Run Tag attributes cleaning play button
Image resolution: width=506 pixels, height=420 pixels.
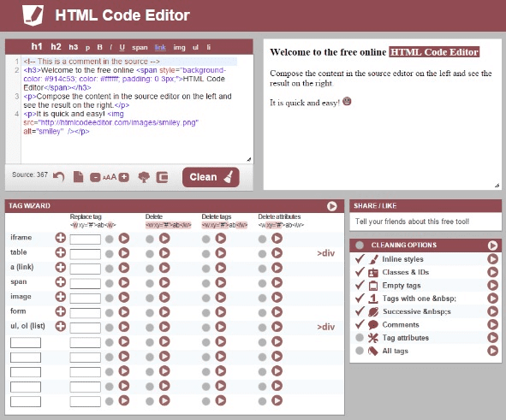tap(492, 338)
